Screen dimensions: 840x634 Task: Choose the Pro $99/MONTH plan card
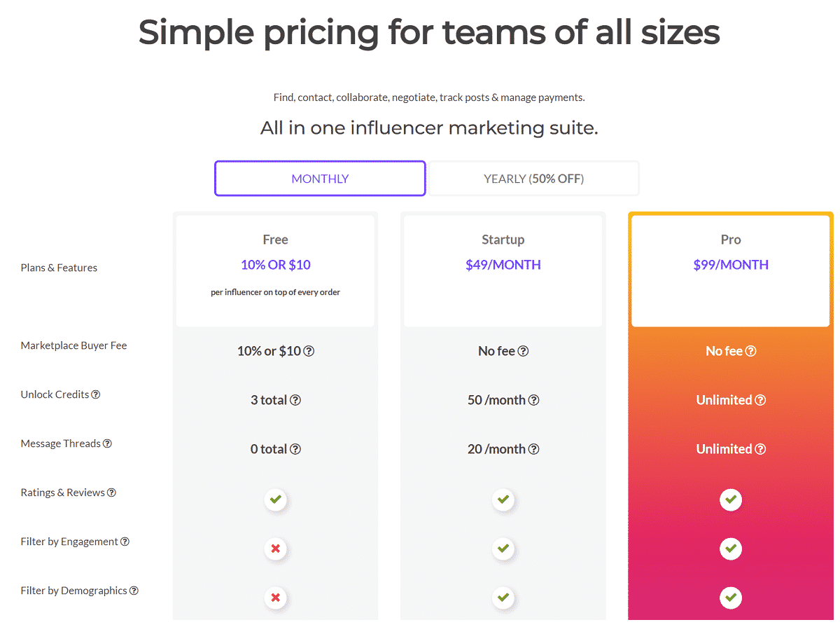coord(731,270)
